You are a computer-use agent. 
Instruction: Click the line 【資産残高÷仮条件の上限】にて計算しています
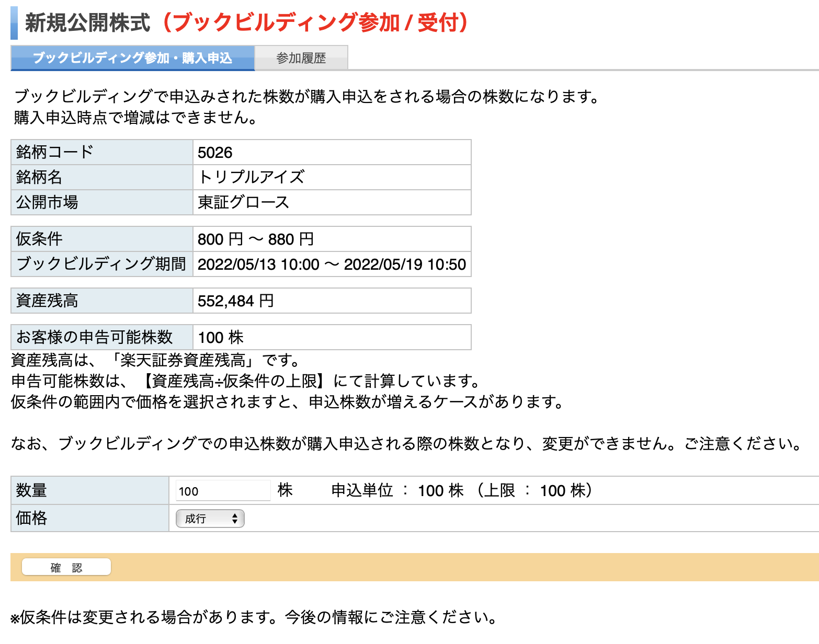245,381
